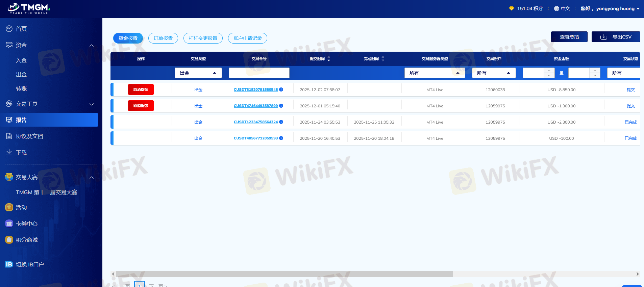Click the 导出CSV export button

click(616, 37)
